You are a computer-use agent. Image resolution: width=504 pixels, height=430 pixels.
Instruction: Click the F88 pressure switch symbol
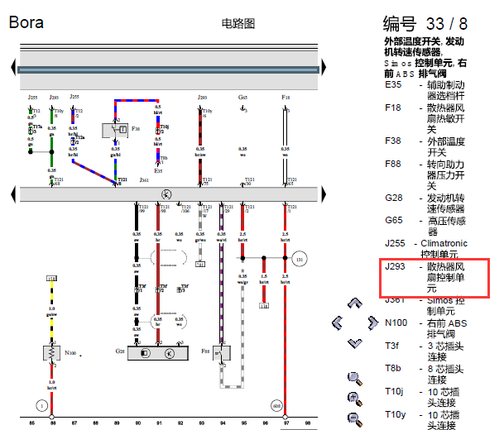[x=222, y=353]
